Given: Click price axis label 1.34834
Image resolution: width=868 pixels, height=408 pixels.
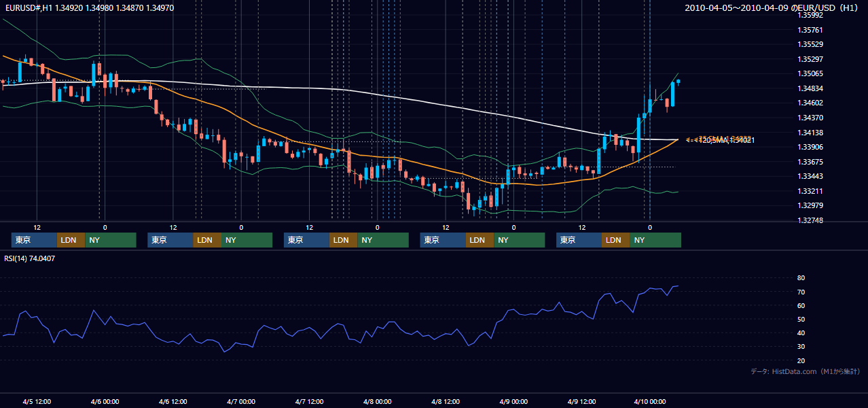Looking at the screenshot, I should point(812,88).
